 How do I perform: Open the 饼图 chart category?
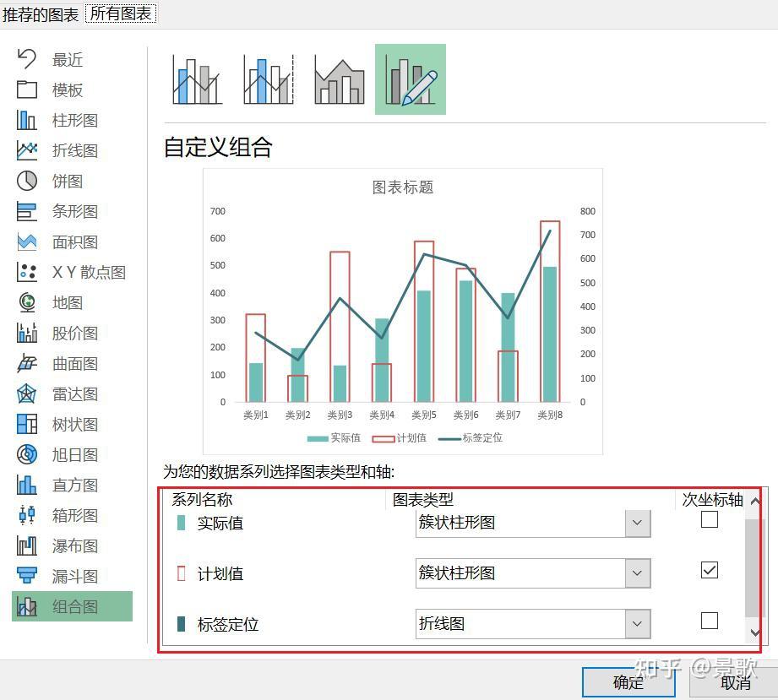[68, 181]
